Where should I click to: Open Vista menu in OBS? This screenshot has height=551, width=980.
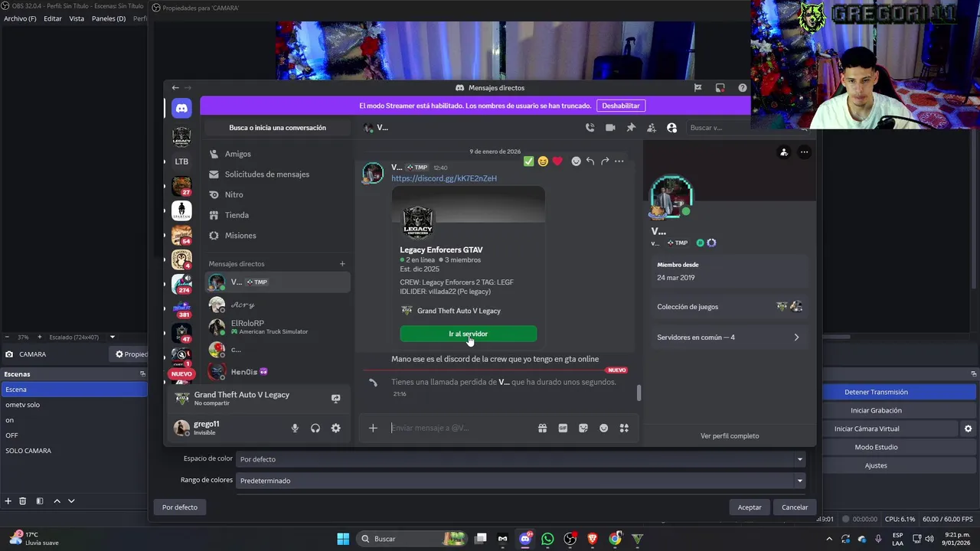pyautogui.click(x=77, y=18)
